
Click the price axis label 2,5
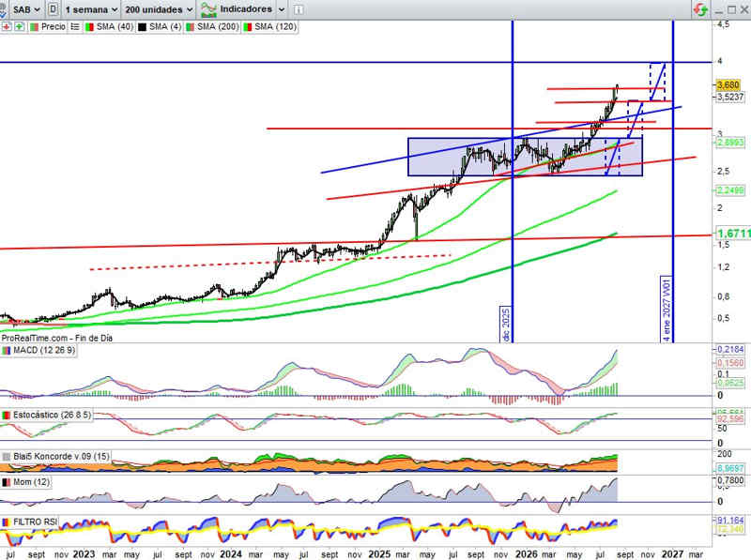(723, 172)
